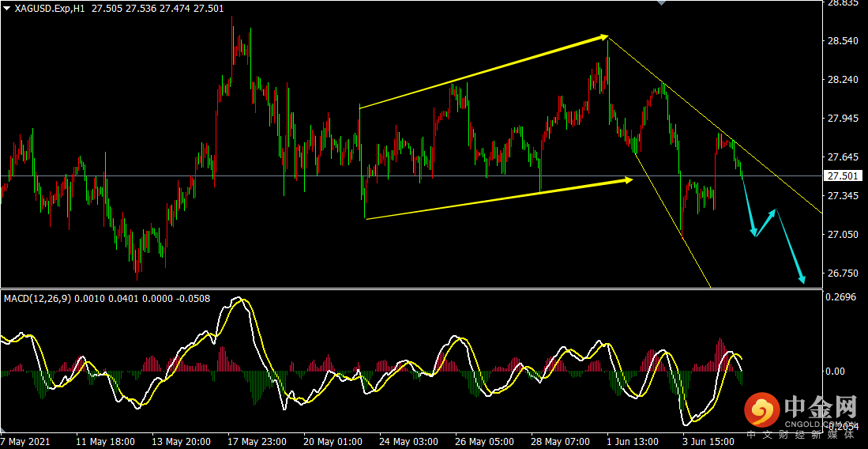Click the 27.345 price scale value
The width and height of the screenshot is (868, 449).
coord(843,196)
